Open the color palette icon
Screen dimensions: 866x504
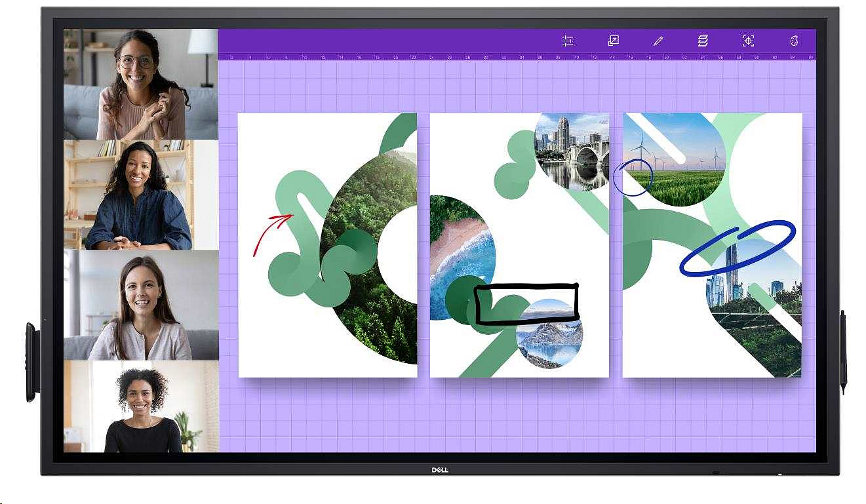tap(794, 41)
